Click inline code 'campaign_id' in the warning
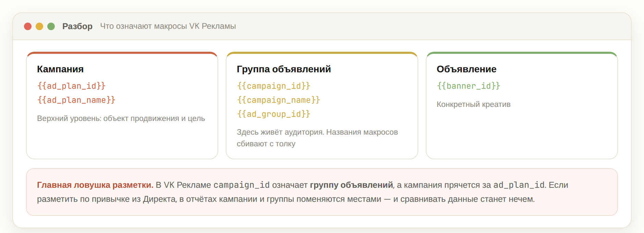This screenshot has height=233, width=644. point(241,185)
